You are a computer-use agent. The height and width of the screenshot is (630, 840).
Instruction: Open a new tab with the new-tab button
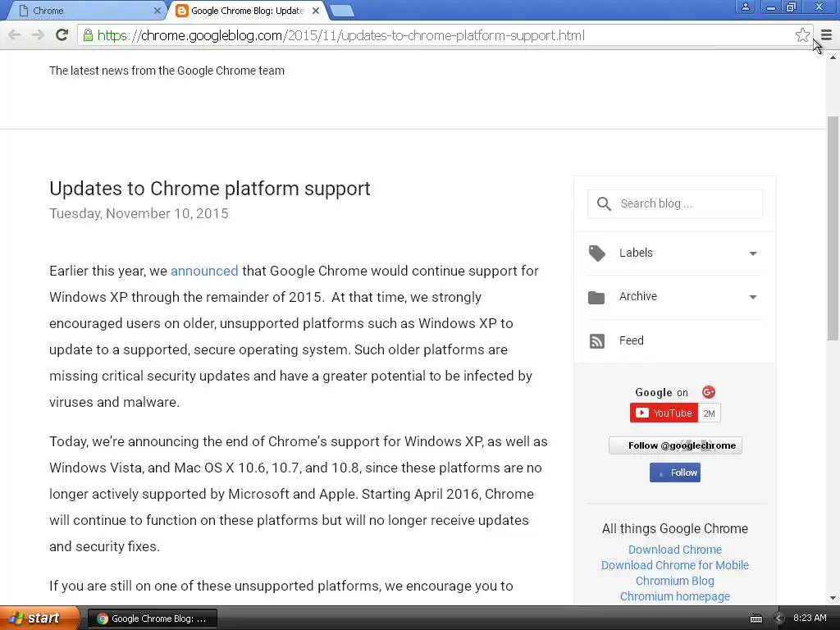click(341, 11)
